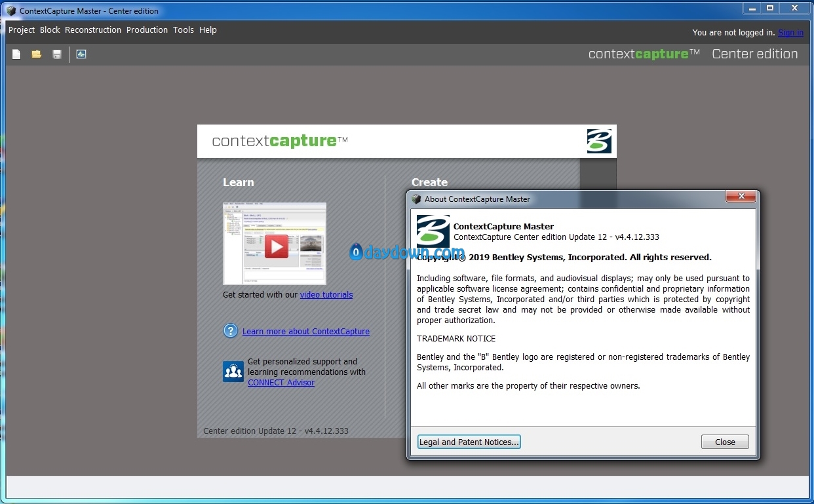Click the Sign in link
Screen dimensions: 814x504
click(x=790, y=33)
